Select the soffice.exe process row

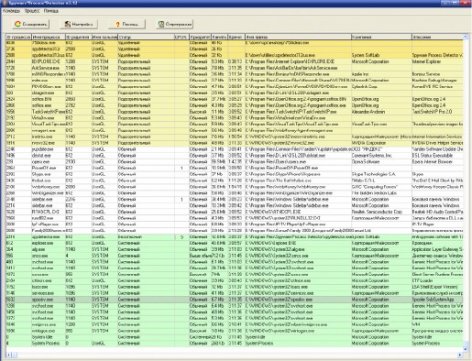pyautogui.click(x=234, y=105)
